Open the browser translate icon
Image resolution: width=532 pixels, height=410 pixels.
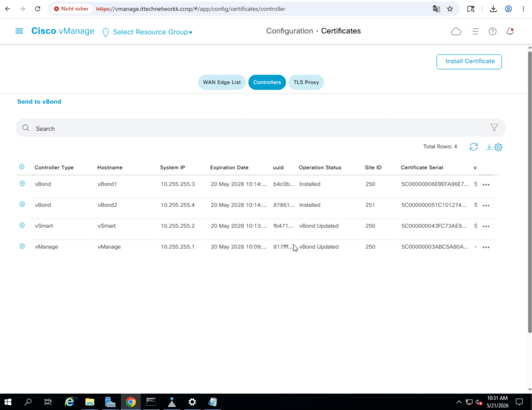click(436, 9)
